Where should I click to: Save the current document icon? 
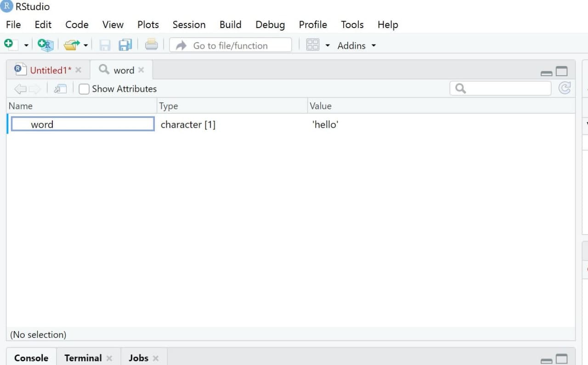click(104, 45)
